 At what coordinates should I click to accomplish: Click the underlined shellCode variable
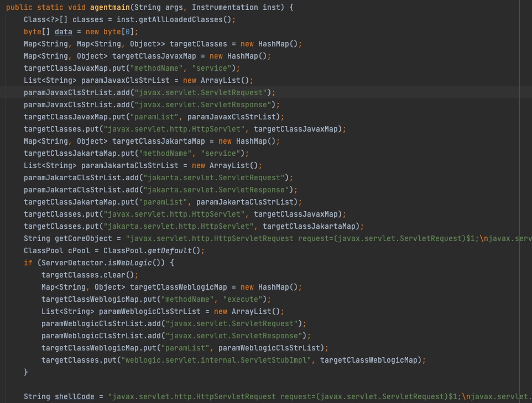click(x=75, y=396)
